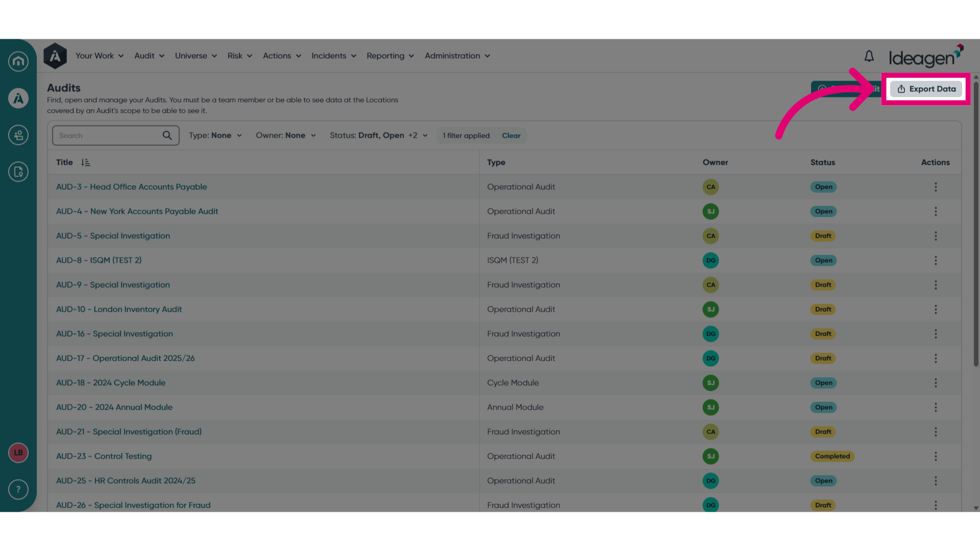The width and height of the screenshot is (980, 551).
Task: Open the user tasks sidebar icon
Action: (x=18, y=135)
